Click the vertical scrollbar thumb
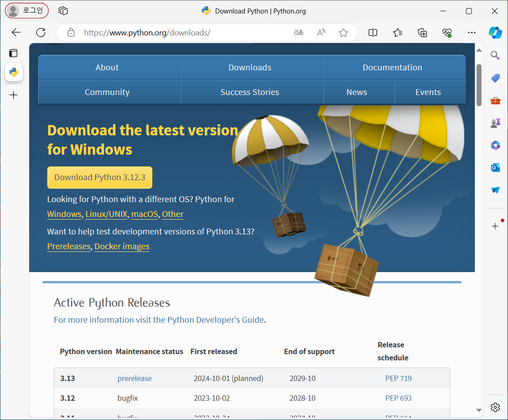 point(479,85)
